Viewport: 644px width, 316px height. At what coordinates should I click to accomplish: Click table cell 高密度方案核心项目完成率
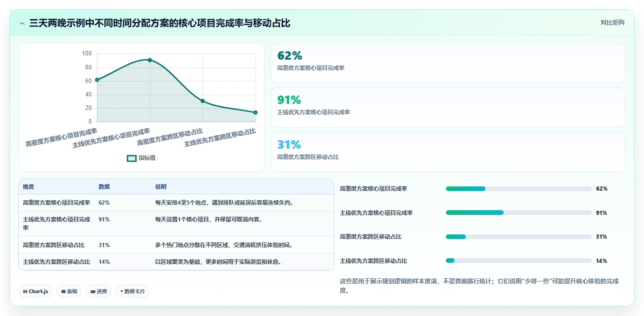pos(56,203)
